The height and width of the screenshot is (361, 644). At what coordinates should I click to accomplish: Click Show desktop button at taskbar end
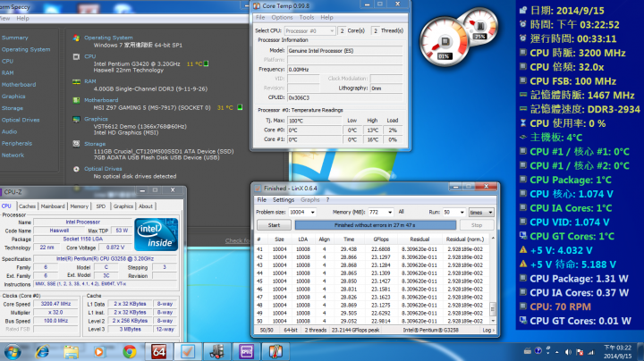click(x=641, y=352)
